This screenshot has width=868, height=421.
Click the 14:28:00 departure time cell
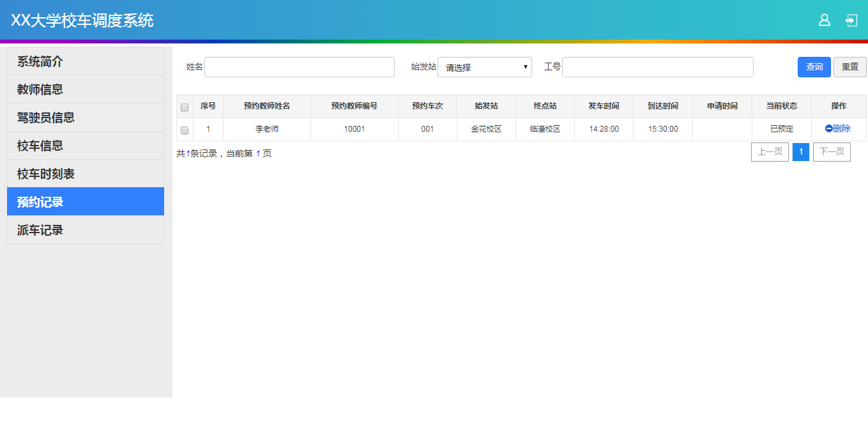(x=604, y=129)
